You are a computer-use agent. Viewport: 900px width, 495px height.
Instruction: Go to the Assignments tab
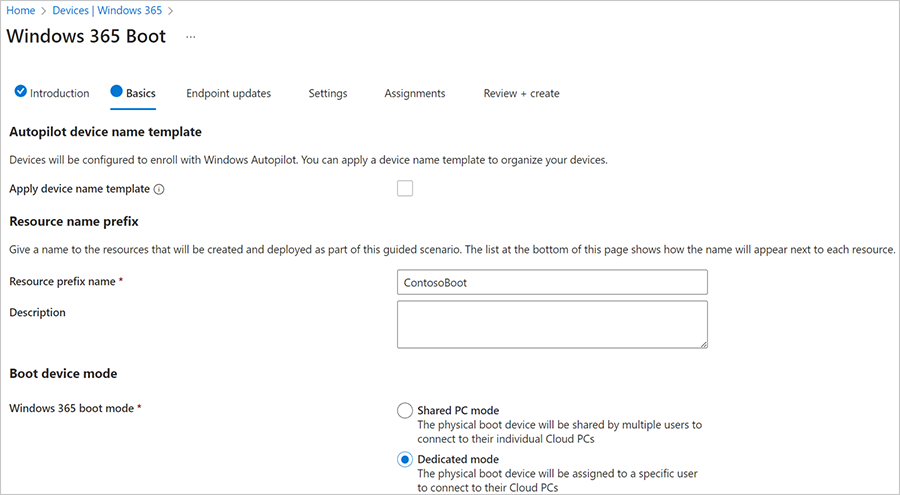tap(415, 93)
